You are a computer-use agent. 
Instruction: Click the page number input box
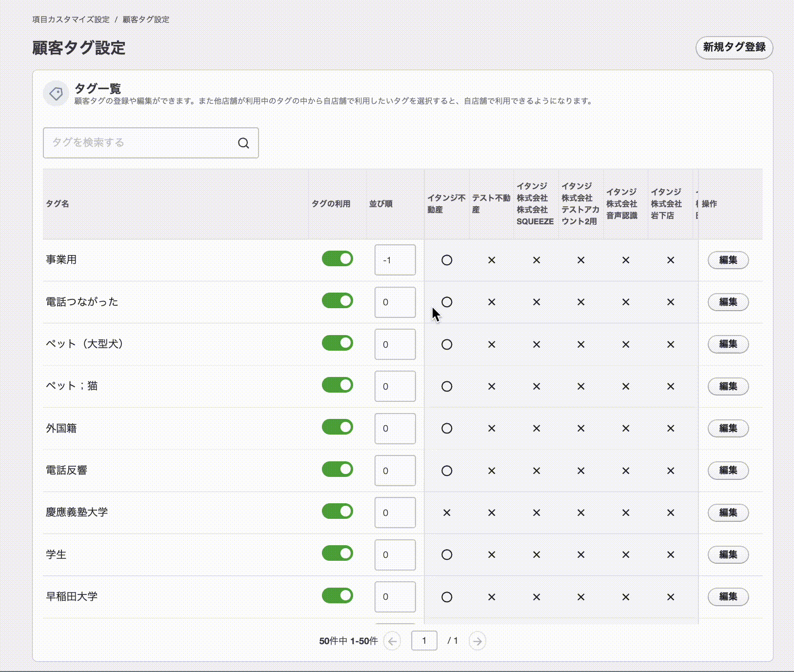click(x=424, y=641)
